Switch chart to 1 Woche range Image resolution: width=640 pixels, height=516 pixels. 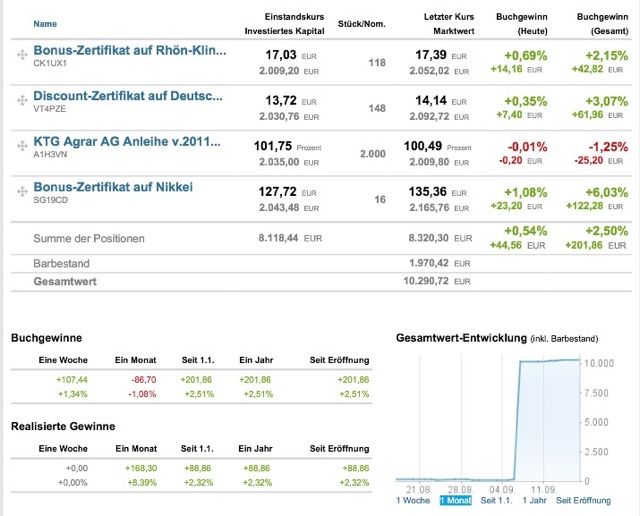(414, 499)
